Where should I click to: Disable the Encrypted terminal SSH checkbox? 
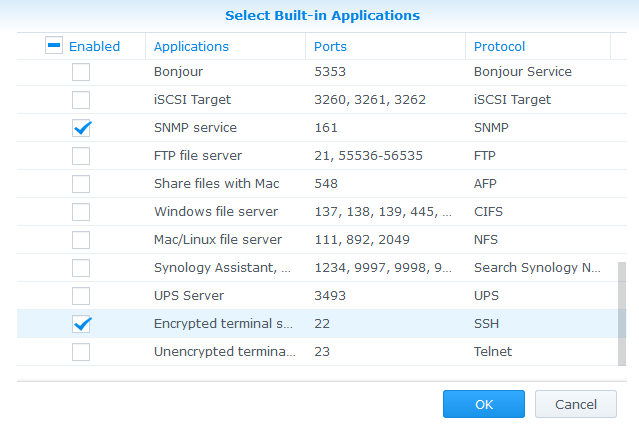click(x=81, y=324)
